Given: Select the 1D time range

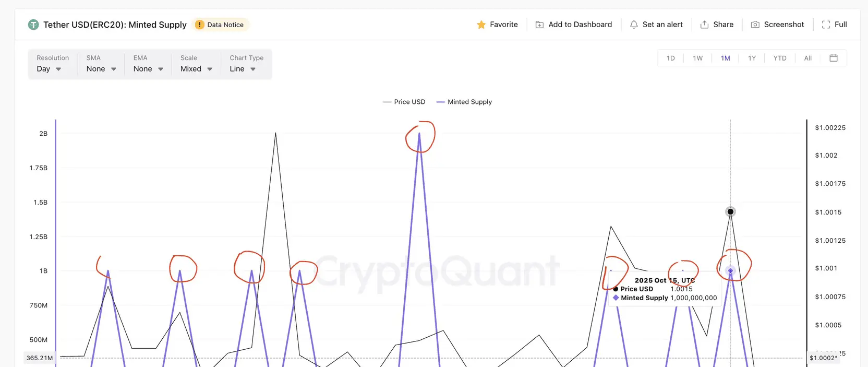Looking at the screenshot, I should pos(671,58).
